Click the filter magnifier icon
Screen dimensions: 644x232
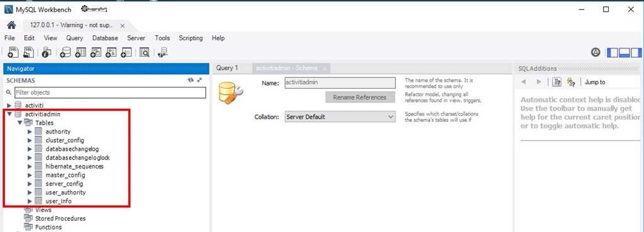[9, 93]
